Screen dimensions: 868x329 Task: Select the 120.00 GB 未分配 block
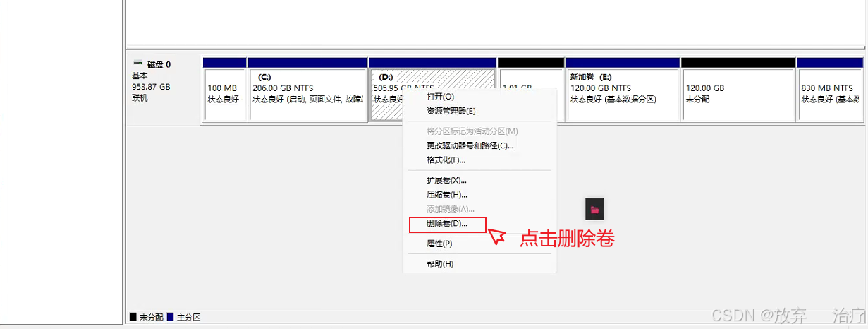point(738,90)
